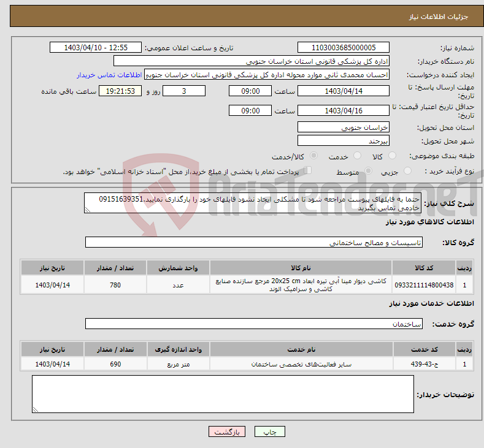Click the price validity date 1403/04/16 field

pos(344,110)
